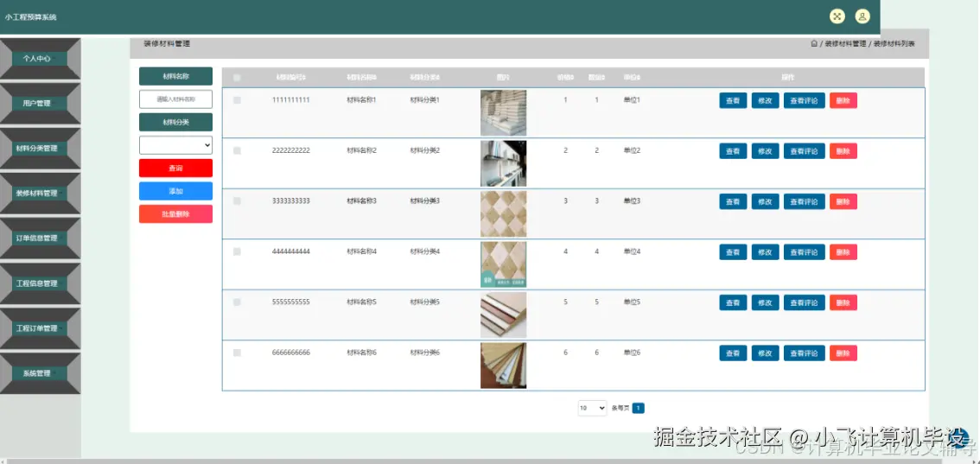Open 装修材料管理 in the sidebar
Screen dimensions: 980x464
pyautogui.click(x=40, y=194)
